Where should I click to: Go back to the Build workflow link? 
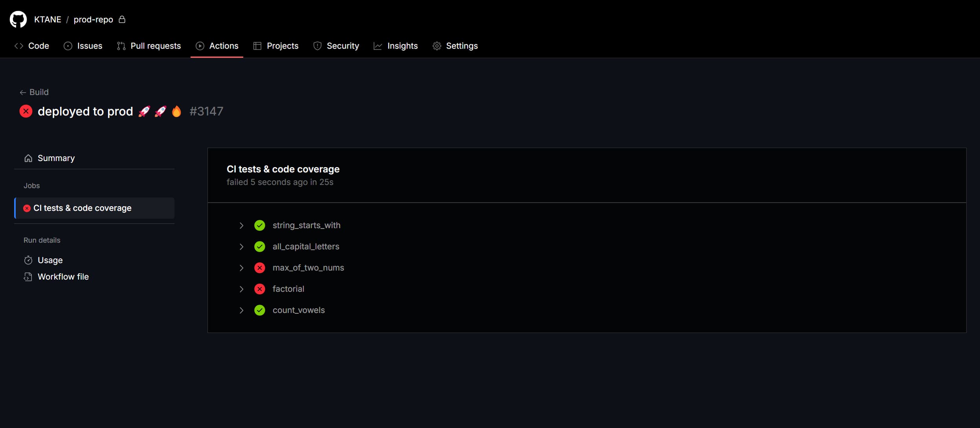coord(35,92)
